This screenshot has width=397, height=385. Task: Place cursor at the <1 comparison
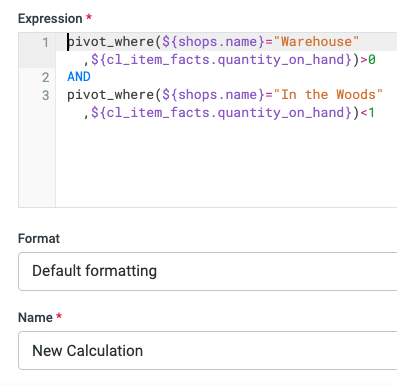[368, 113]
